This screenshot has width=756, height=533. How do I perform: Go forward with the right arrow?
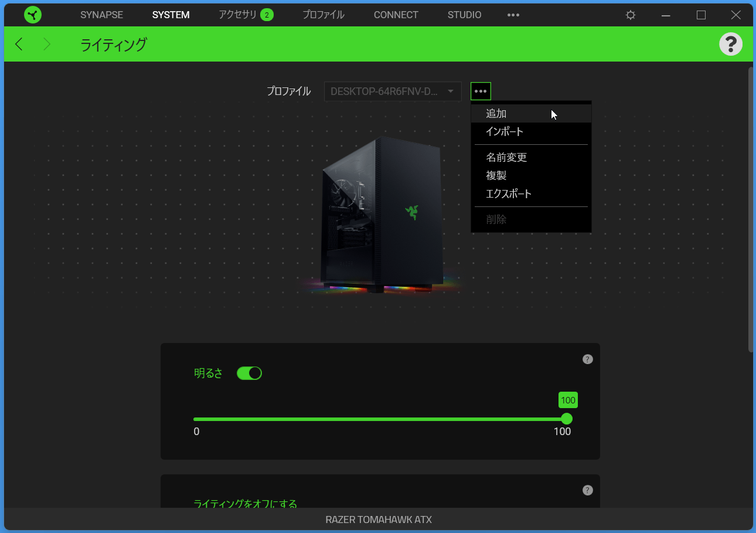[x=47, y=44]
